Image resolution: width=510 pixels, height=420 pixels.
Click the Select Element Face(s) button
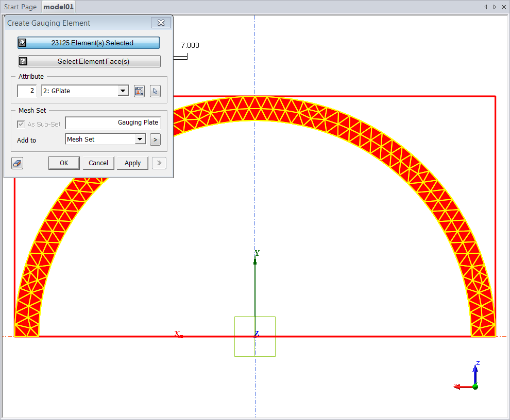pos(90,62)
